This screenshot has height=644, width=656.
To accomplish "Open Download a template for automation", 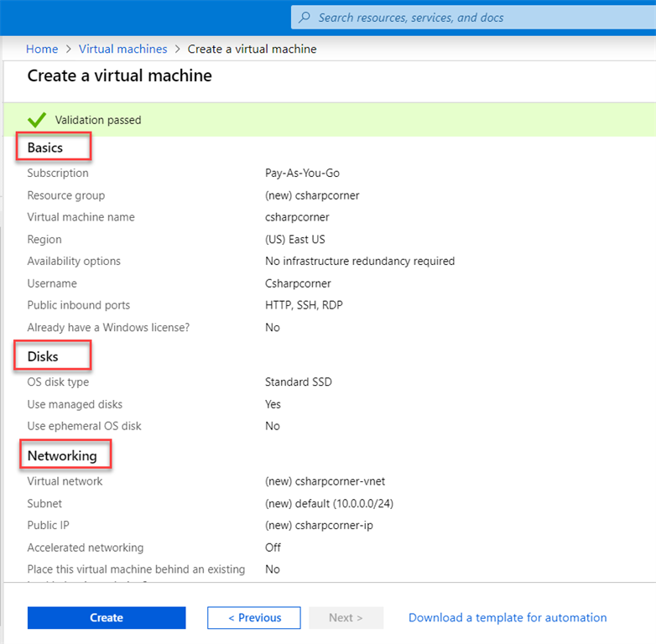I will [508, 618].
